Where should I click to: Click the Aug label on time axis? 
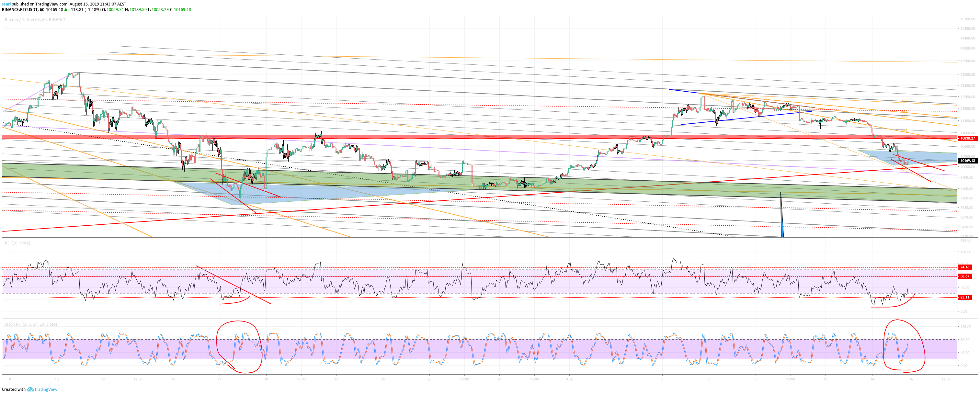click(x=569, y=379)
